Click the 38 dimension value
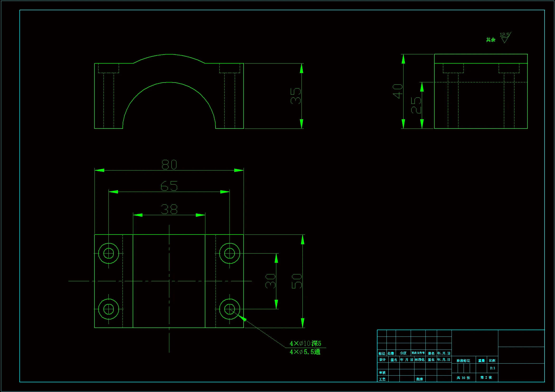Image resolution: width=555 pixels, height=392 pixels. click(169, 209)
